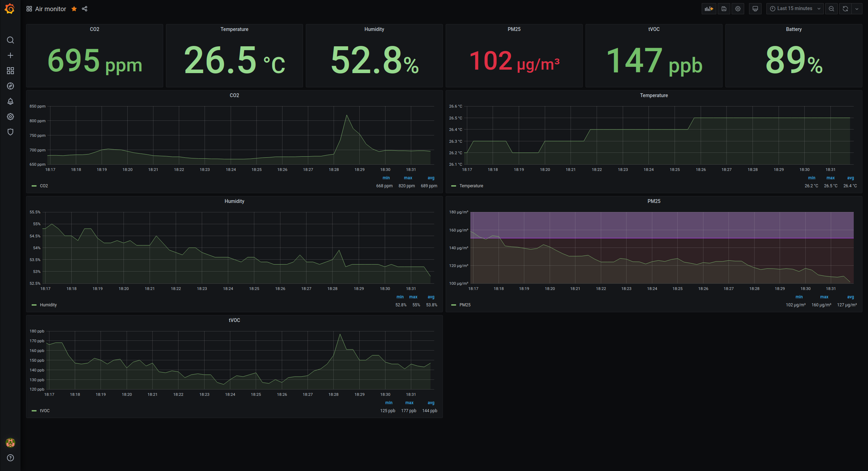Open the PM25 graph panel title menu
The width and height of the screenshot is (868, 471).
click(654, 201)
